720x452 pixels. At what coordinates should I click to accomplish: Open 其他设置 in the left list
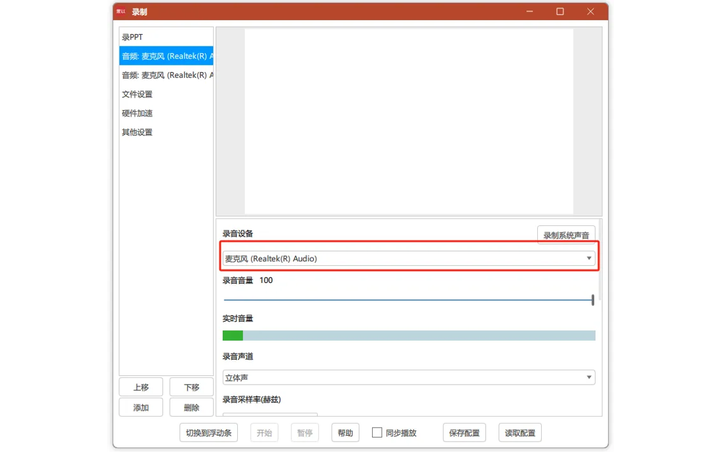click(x=166, y=132)
